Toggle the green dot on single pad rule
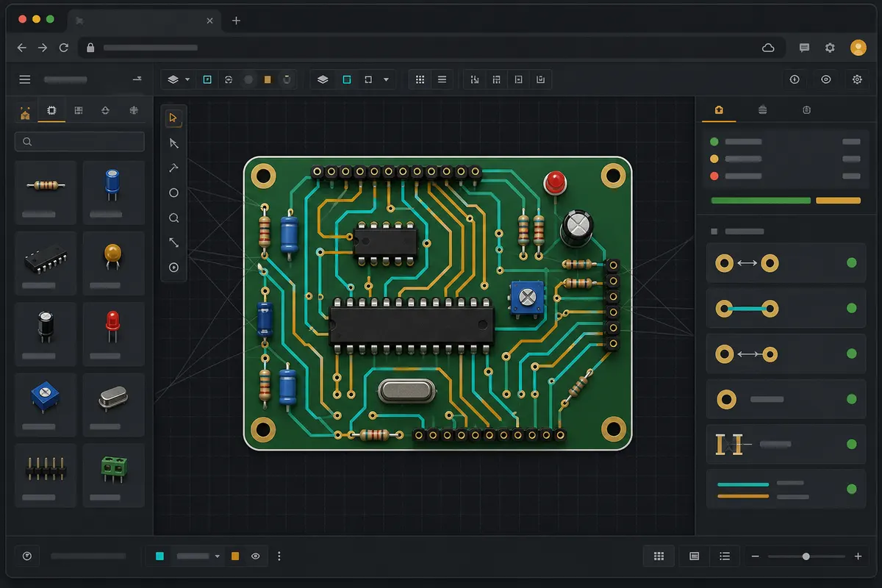 [852, 399]
